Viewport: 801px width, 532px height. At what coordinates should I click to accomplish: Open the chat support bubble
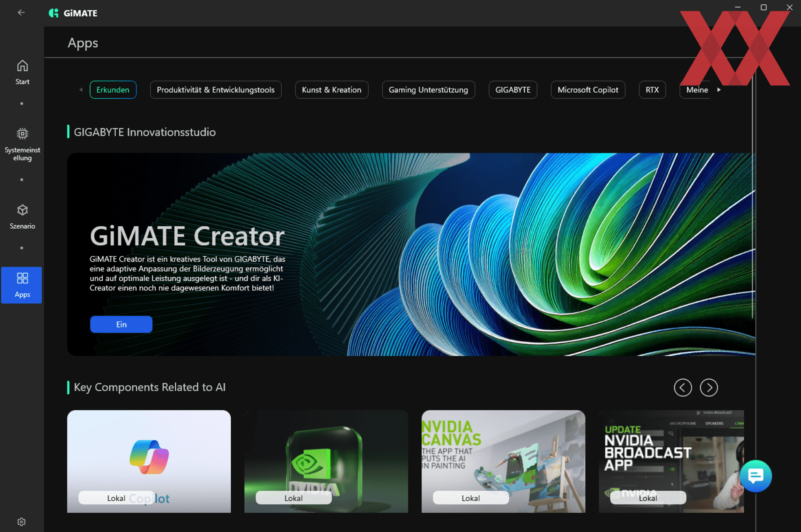(x=756, y=476)
